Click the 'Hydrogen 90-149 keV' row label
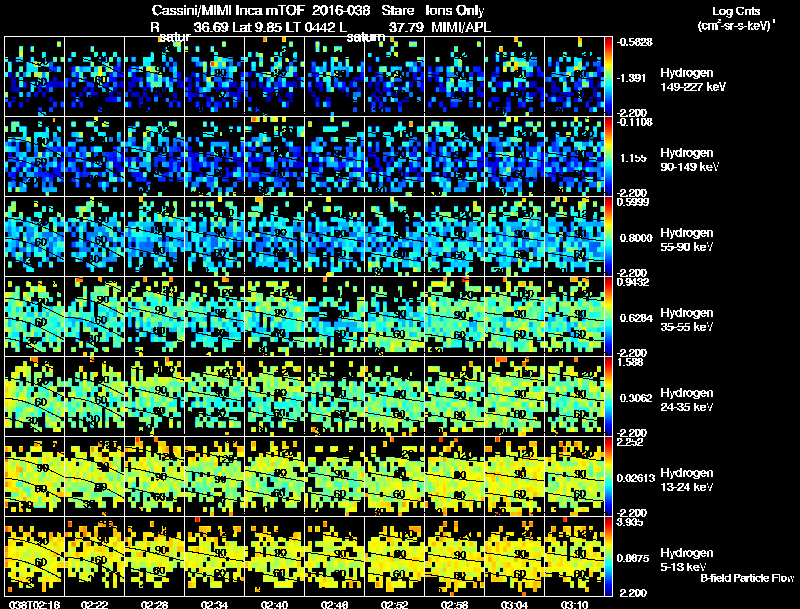Viewport: 800px width, 609px height. (x=689, y=160)
